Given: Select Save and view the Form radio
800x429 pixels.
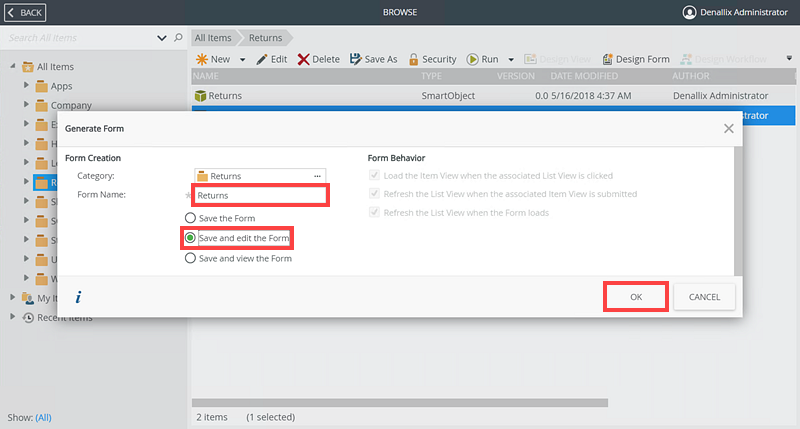Looking at the screenshot, I should coord(190,258).
